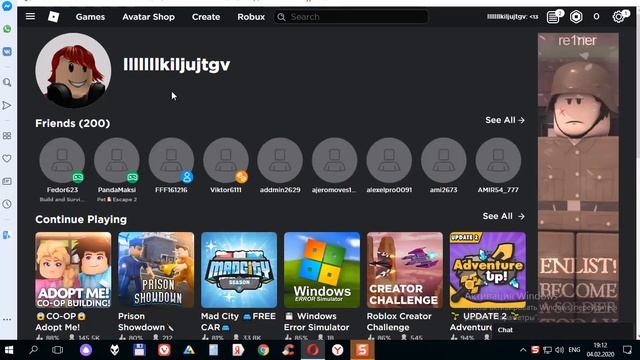The height and width of the screenshot is (360, 640).
Task: Open the Mad City game thumbnail
Action: pos(239,270)
